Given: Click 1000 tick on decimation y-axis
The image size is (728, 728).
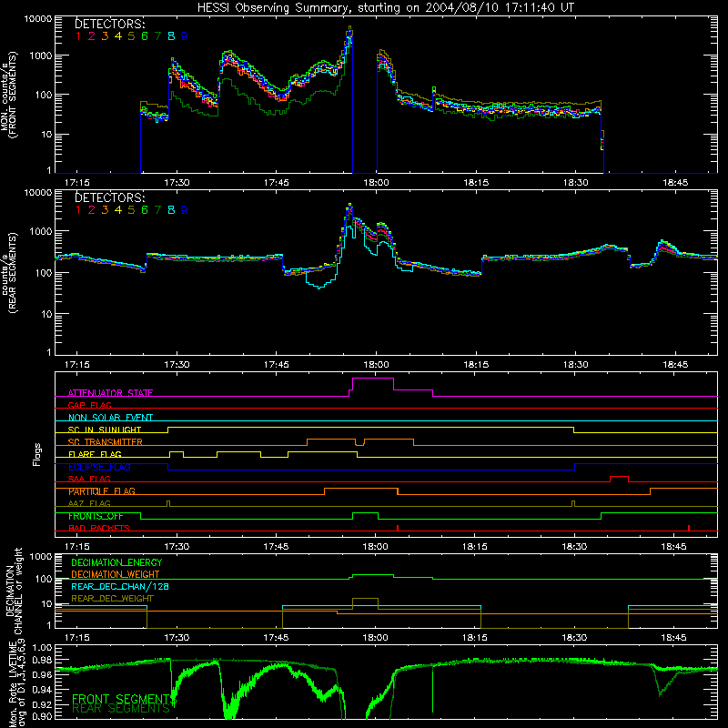Looking at the screenshot, I should point(41,556).
